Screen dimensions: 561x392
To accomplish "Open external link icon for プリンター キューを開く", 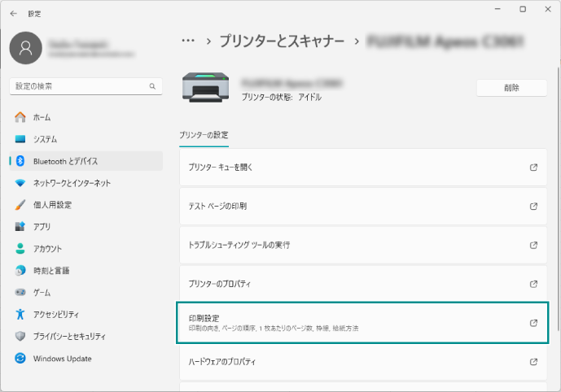I will coord(533,168).
